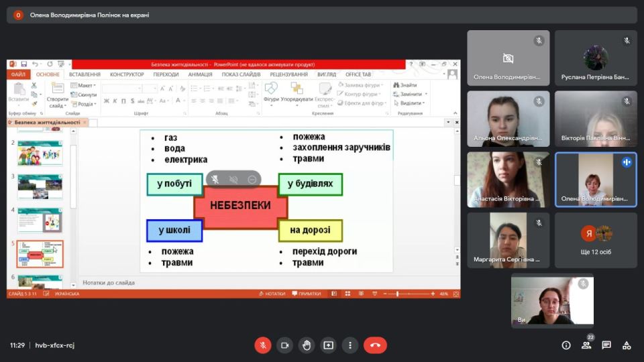Open the Розділ section dropdown
This screenshot has height=362, width=644.
(84, 105)
